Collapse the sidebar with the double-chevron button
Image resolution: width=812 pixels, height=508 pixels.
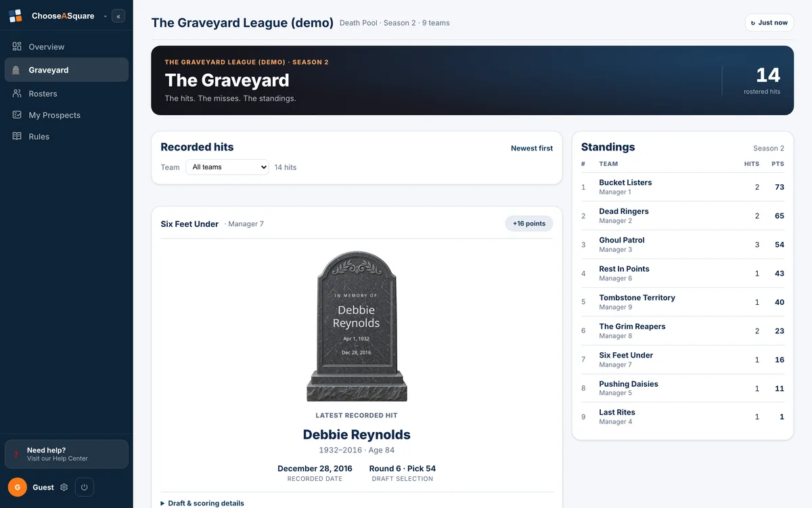(x=118, y=16)
